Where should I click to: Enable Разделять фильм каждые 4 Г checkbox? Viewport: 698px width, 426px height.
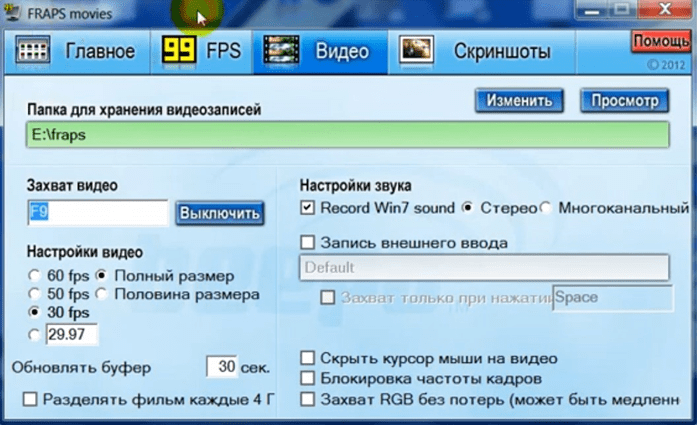tap(30, 399)
